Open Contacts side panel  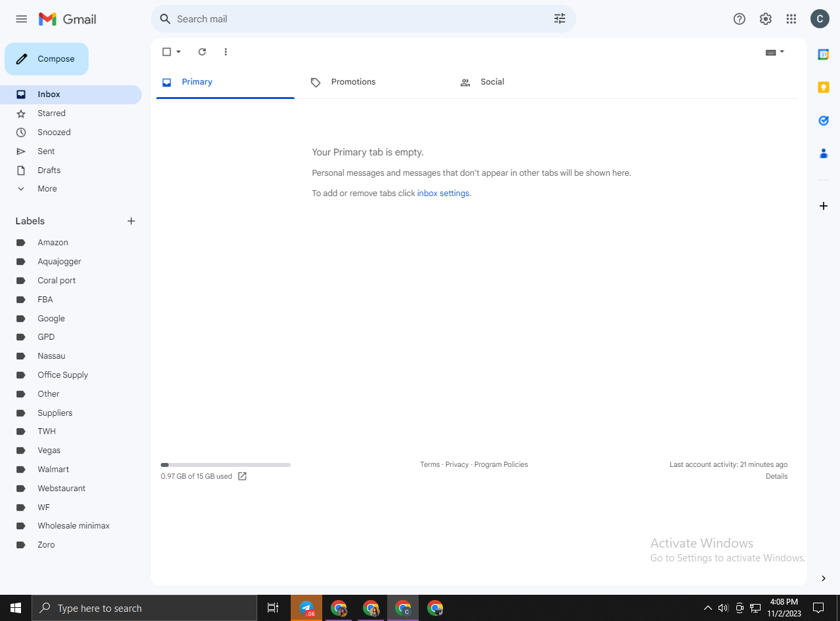point(824,153)
